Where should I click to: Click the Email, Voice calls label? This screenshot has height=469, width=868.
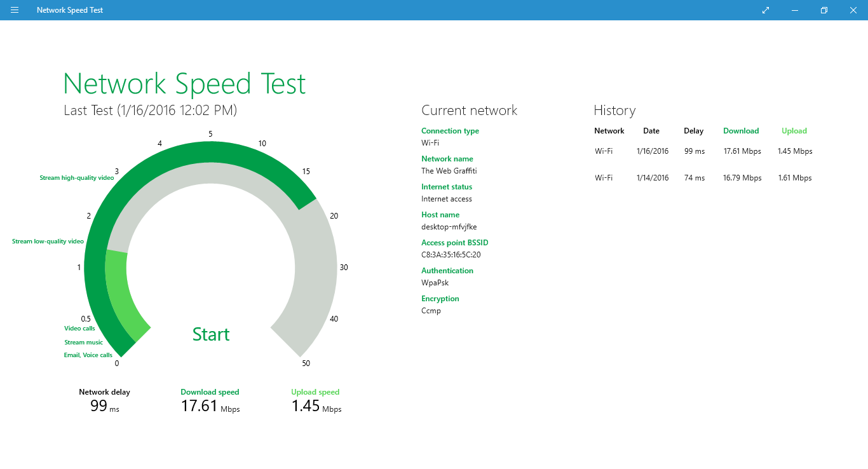[x=88, y=355]
